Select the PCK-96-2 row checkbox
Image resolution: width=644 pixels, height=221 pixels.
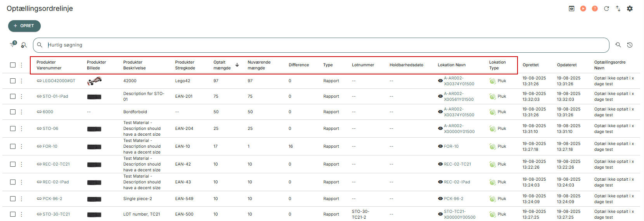(x=13, y=199)
